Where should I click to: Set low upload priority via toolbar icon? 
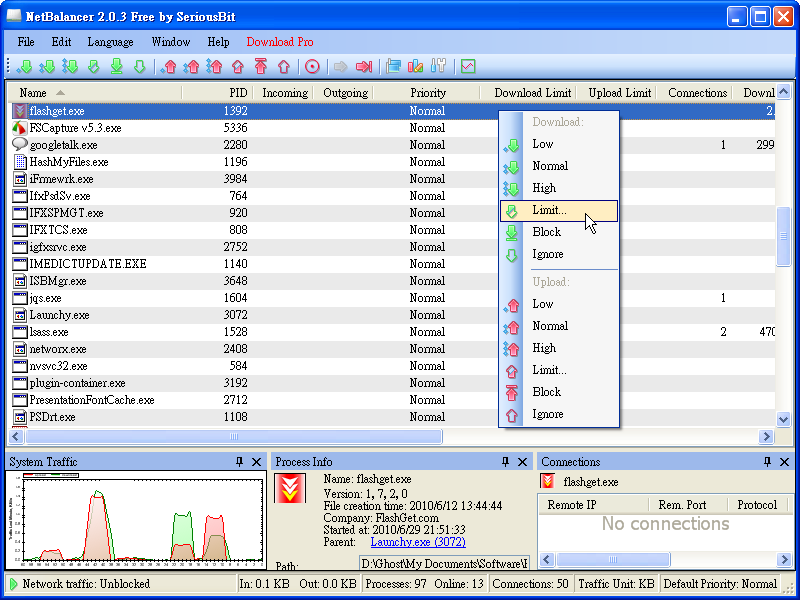(168, 66)
